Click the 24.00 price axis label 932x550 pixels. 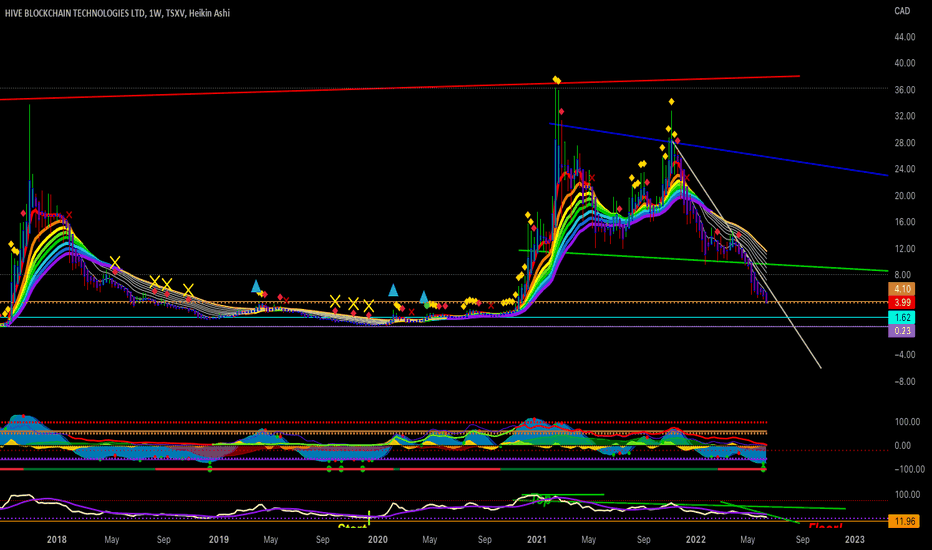(x=905, y=169)
